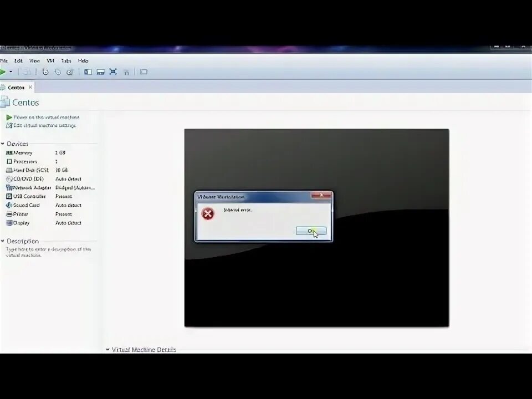Open the View menu

(x=34, y=61)
